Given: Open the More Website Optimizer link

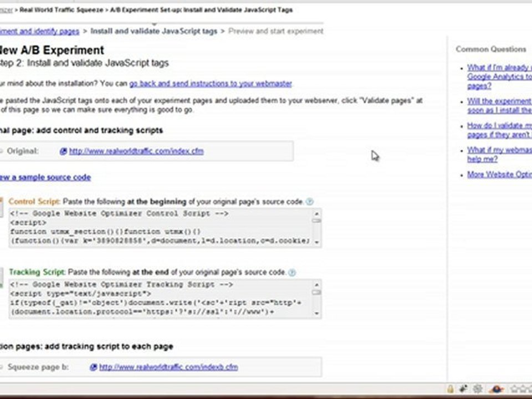Looking at the screenshot, I should tap(499, 175).
